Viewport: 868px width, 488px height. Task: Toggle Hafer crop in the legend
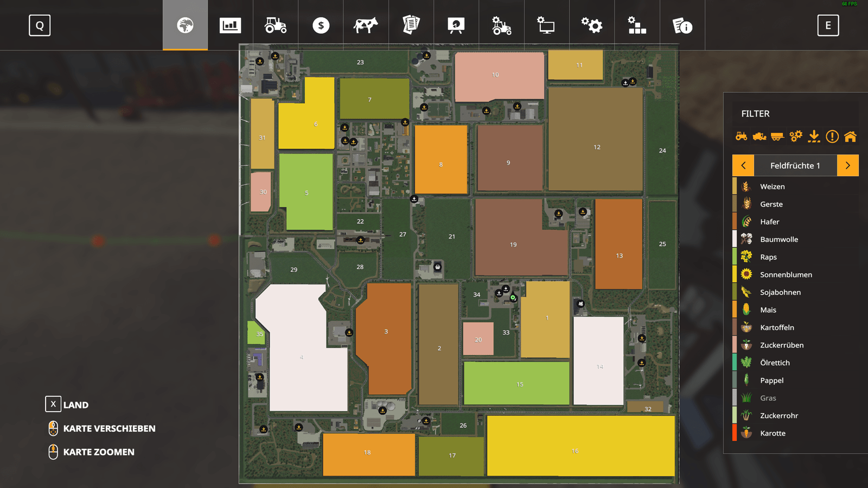click(x=795, y=222)
